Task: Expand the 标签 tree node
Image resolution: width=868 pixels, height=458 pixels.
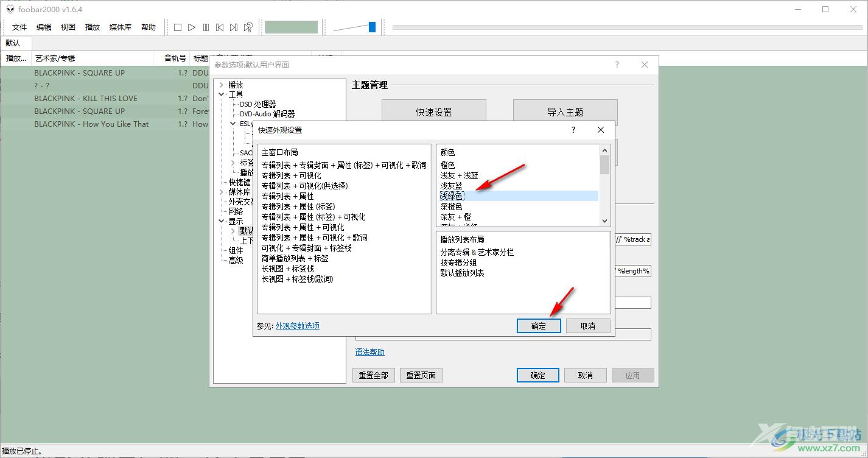Action: click(x=233, y=163)
